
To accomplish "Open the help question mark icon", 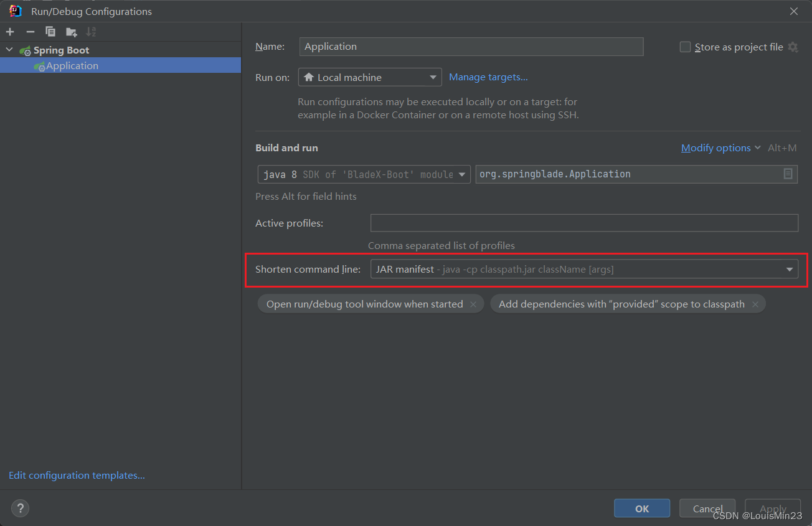I will coord(20,508).
